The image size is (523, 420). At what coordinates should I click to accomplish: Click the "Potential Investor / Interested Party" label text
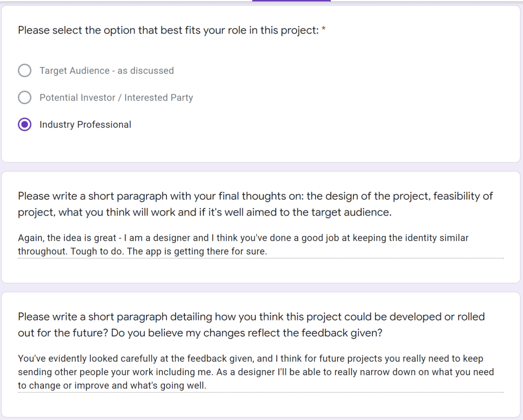pyautogui.click(x=116, y=97)
